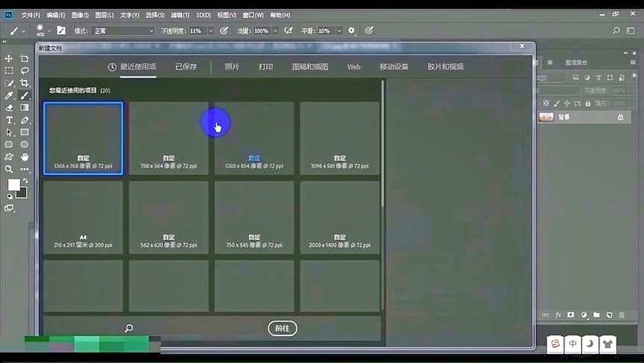Select the Gradient tool

coord(24,107)
